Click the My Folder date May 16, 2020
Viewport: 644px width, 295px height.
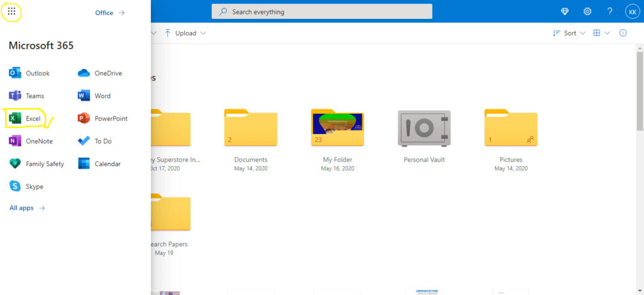pos(338,169)
